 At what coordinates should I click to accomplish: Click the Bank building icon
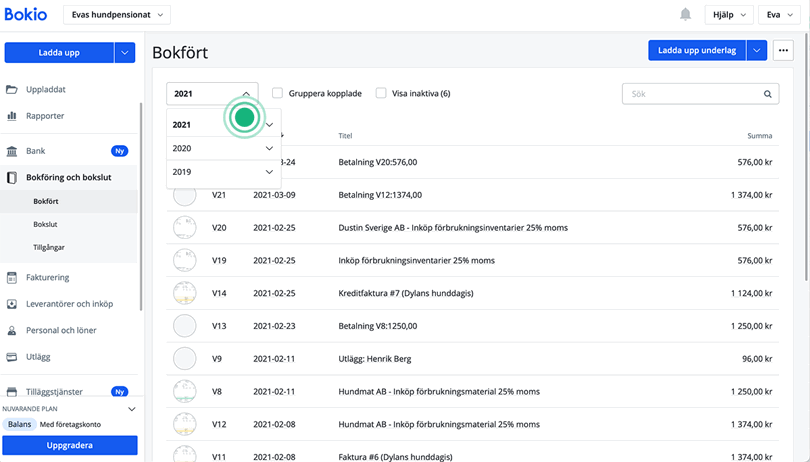click(12, 151)
